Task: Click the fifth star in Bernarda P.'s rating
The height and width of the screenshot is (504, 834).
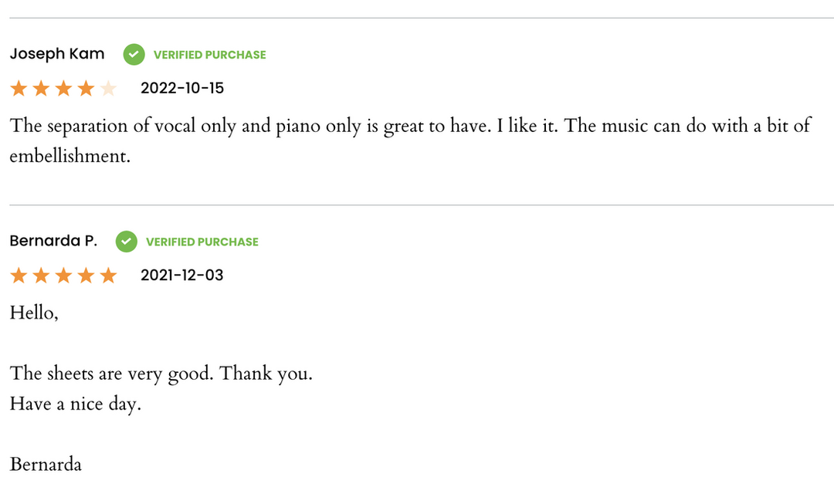Action: tap(108, 276)
